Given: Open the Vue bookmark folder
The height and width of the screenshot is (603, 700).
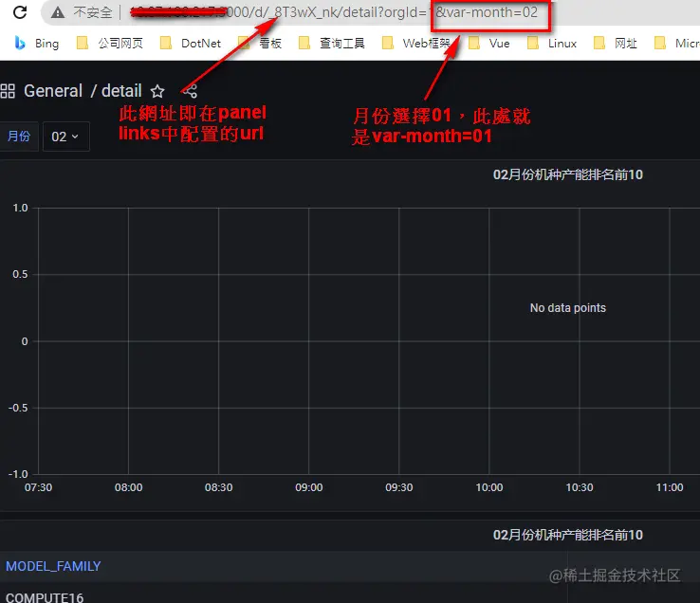Looking at the screenshot, I should 489,44.
